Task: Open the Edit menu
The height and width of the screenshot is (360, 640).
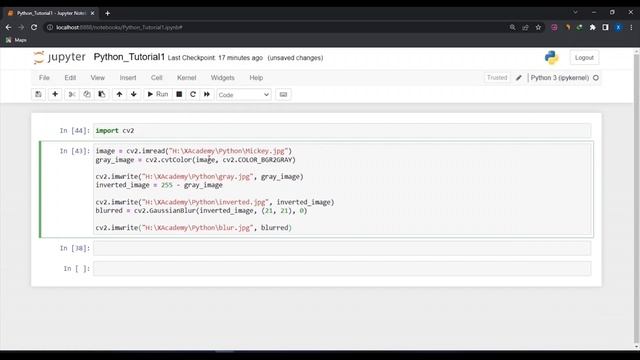Action: (x=70, y=78)
